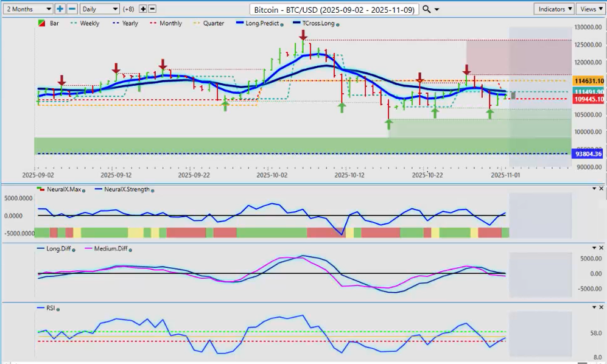
Task: Open the Daily interval dropdown
Action: [100, 9]
